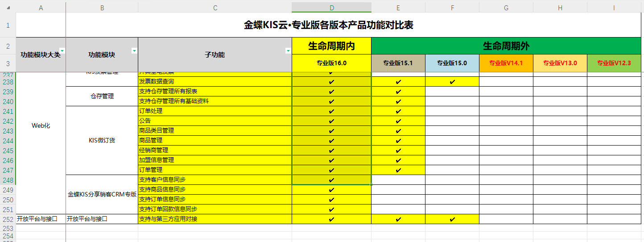This screenshot has height=242, width=644.
Task: Click the checkmark in row 247 under 专业版15.1
Action: pyautogui.click(x=398, y=171)
